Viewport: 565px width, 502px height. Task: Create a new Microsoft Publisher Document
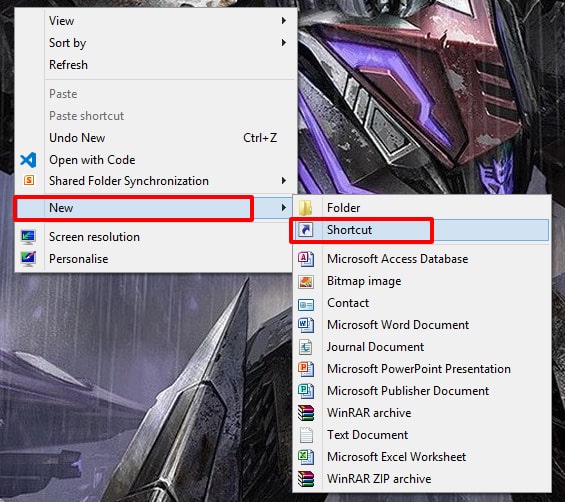pyautogui.click(x=422, y=391)
